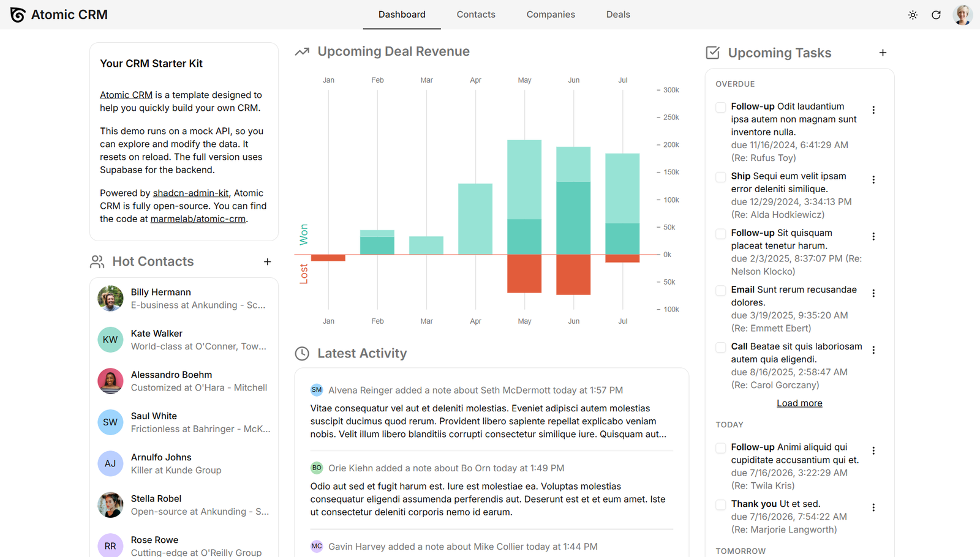The image size is (980, 557).
Task: Open the user profile avatar menu
Action: pos(963,15)
